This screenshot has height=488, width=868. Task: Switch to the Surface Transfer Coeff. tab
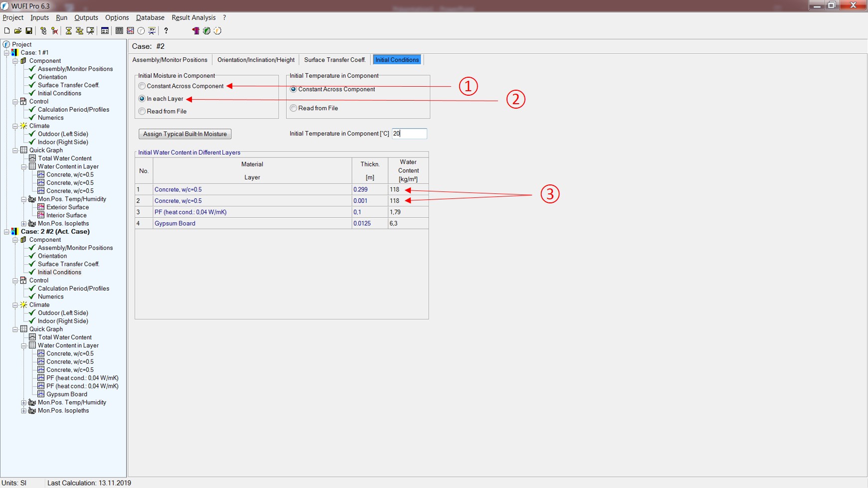click(335, 60)
